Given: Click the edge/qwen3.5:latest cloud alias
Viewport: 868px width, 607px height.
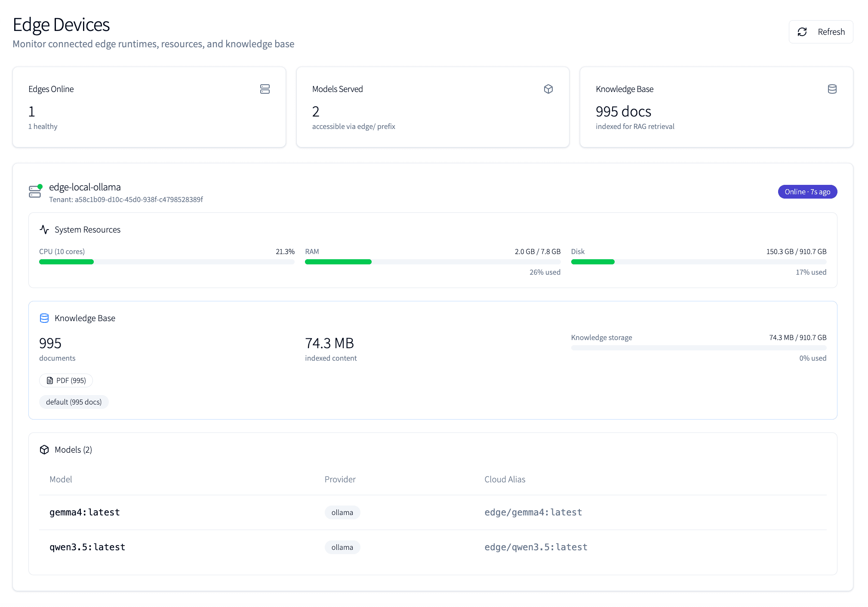Looking at the screenshot, I should (536, 547).
